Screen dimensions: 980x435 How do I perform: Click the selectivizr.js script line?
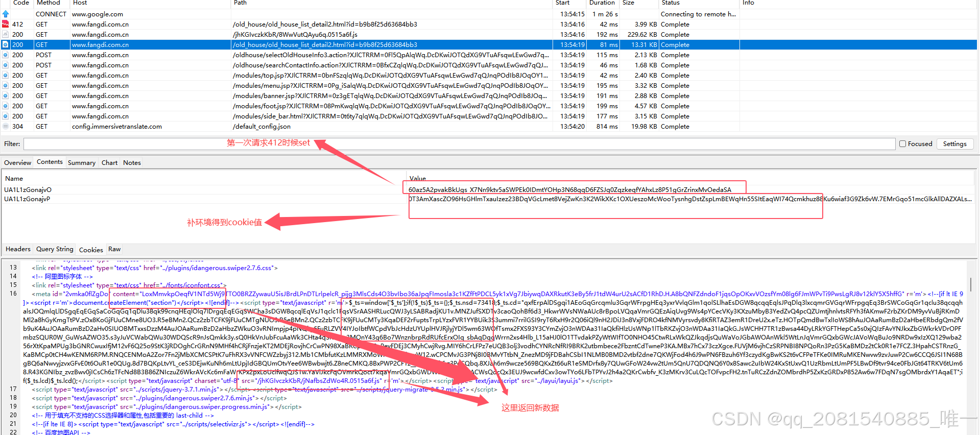coord(173,424)
